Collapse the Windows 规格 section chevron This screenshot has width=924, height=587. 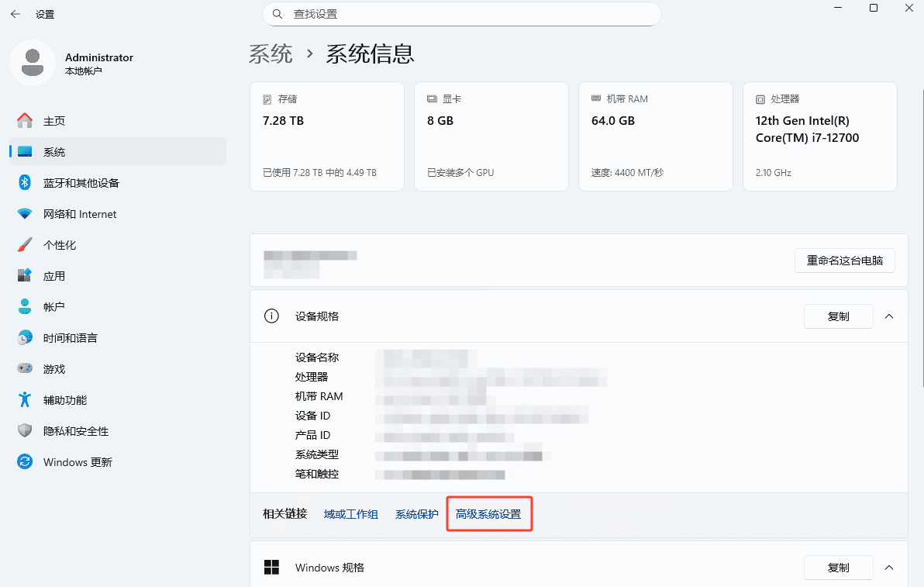pyautogui.click(x=889, y=568)
